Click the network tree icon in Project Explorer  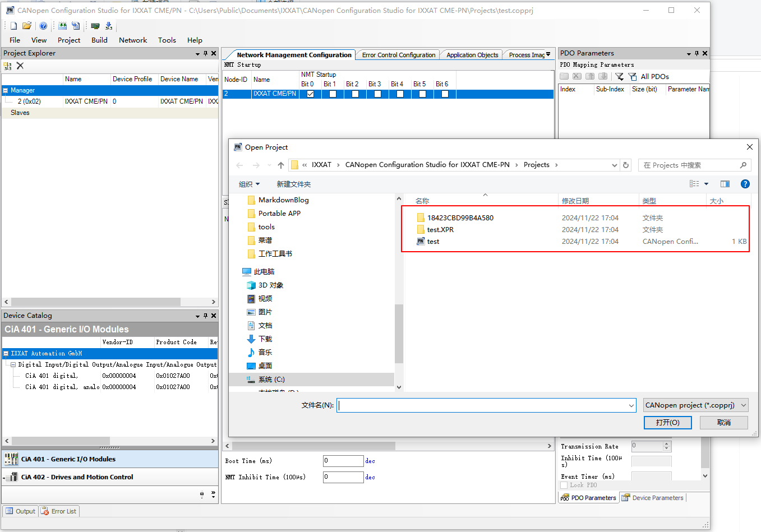point(8,66)
